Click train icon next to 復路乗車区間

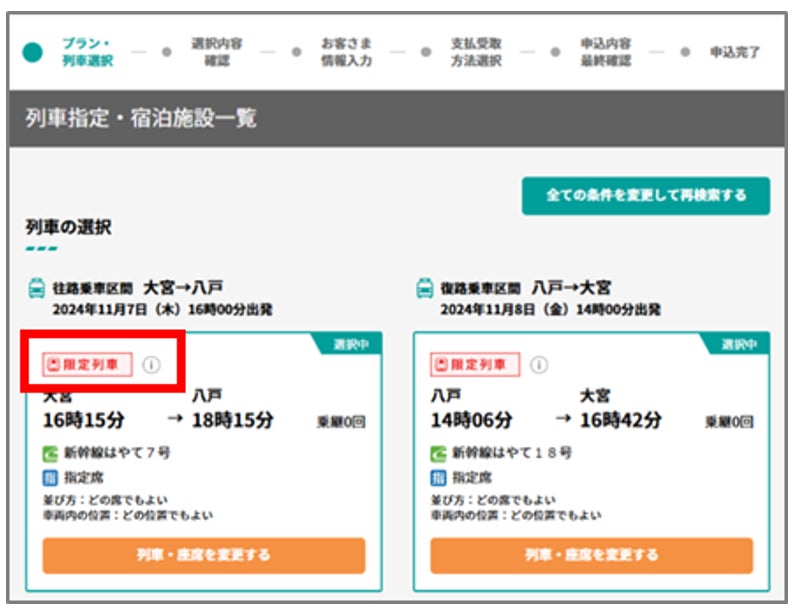pos(425,289)
